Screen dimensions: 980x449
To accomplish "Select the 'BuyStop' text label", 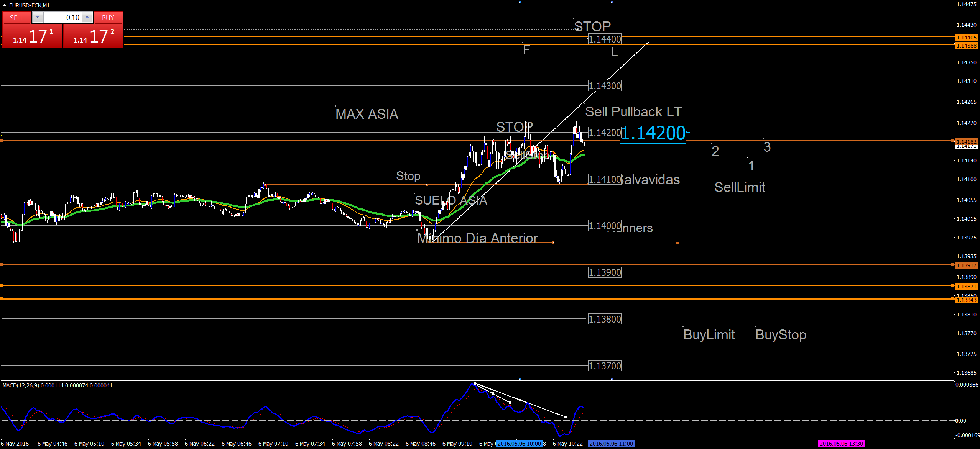I will point(780,335).
